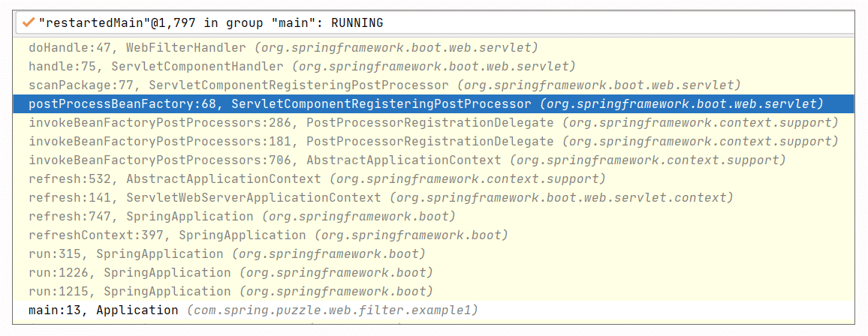Select run:1226 SpringApplication frame
This screenshot has height=336, width=868.
click(x=436, y=273)
